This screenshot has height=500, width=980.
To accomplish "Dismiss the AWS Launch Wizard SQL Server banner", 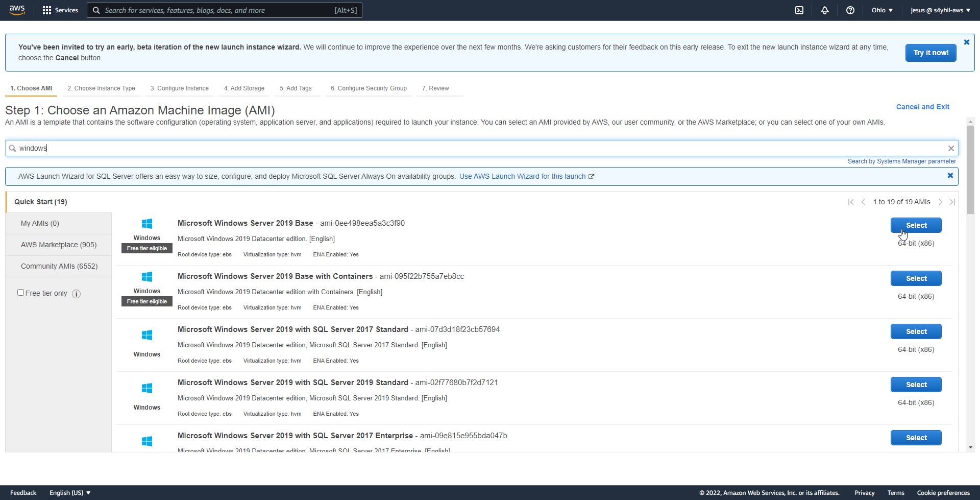I will 950,176.
